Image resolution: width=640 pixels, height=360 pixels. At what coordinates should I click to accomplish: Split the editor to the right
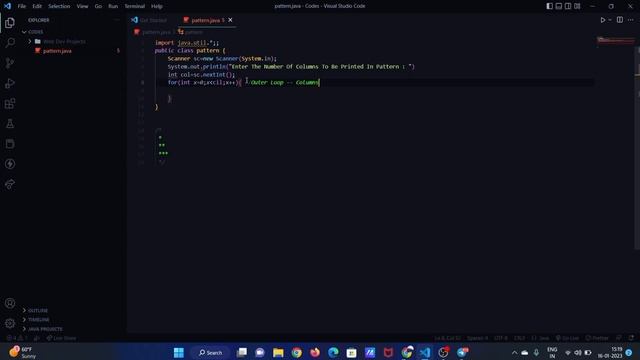[620, 20]
